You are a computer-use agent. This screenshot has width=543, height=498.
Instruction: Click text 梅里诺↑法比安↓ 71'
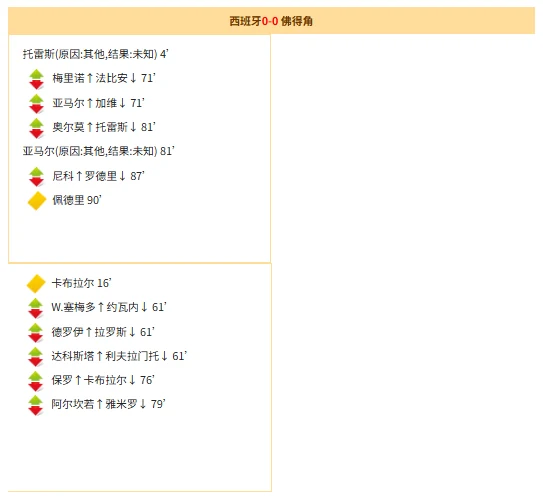[x=104, y=78]
